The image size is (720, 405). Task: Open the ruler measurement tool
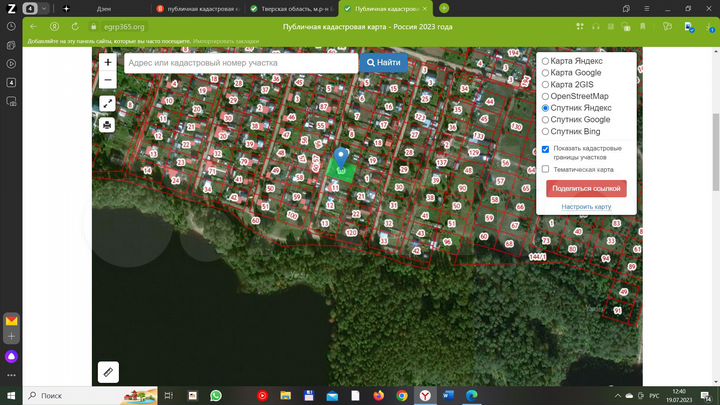tap(108, 371)
